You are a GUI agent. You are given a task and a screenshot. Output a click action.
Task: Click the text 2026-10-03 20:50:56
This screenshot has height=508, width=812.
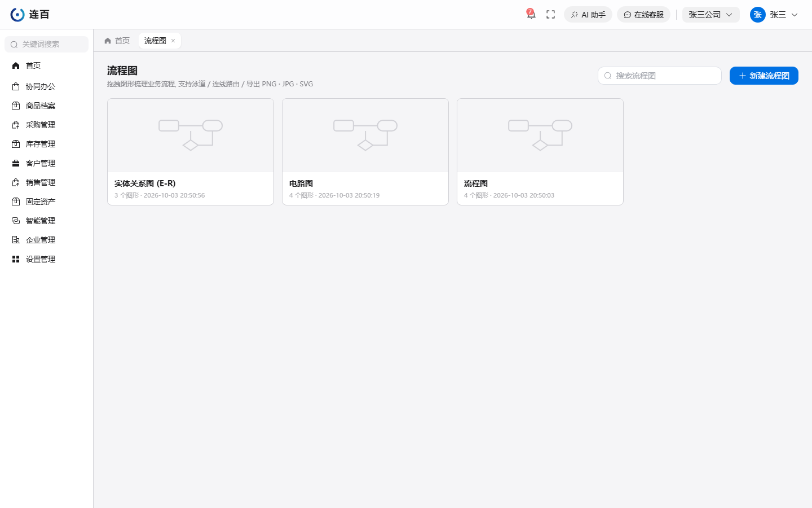174,195
